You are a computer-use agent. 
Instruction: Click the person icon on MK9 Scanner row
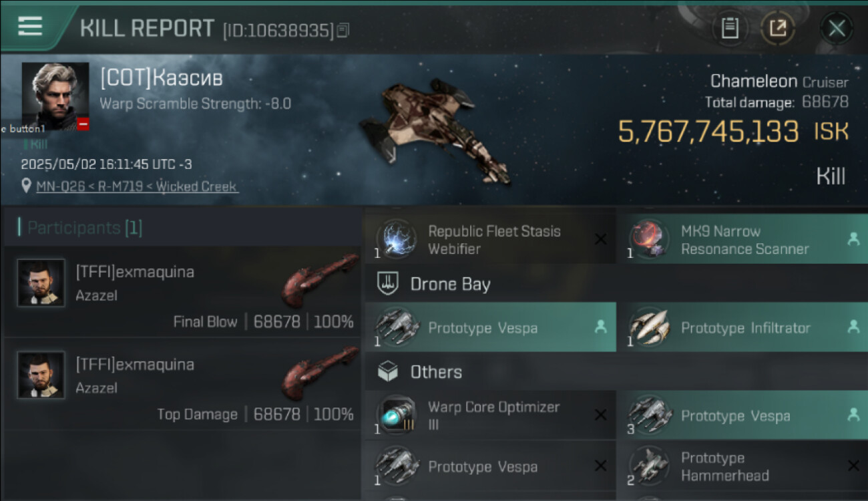tap(853, 239)
